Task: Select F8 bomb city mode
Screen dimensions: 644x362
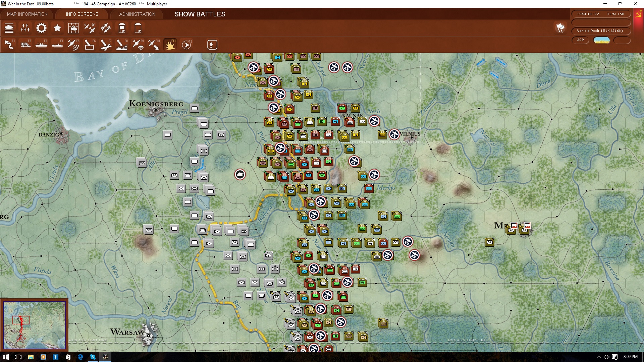Action: pyautogui.click(x=122, y=45)
